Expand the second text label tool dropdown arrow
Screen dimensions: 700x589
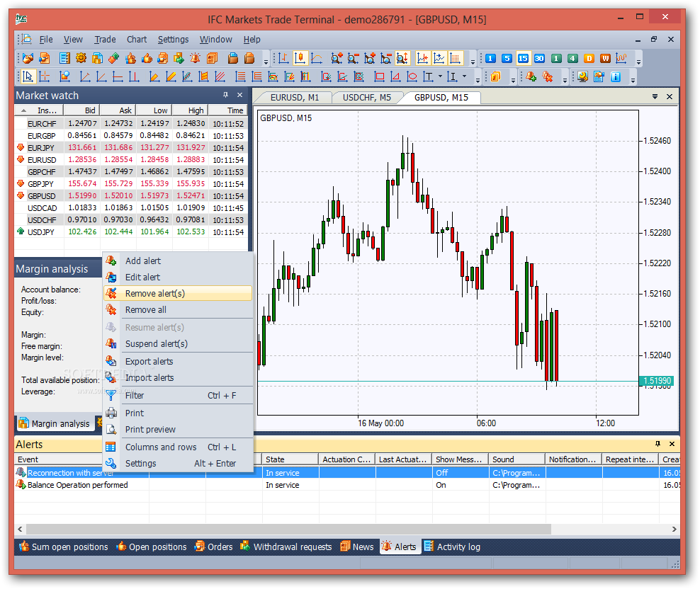coord(464,76)
